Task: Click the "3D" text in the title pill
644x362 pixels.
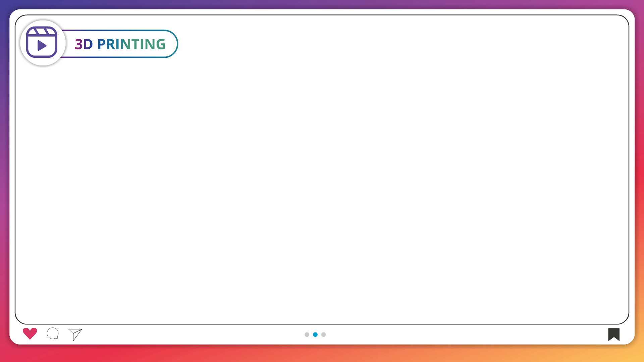Action: point(84,44)
